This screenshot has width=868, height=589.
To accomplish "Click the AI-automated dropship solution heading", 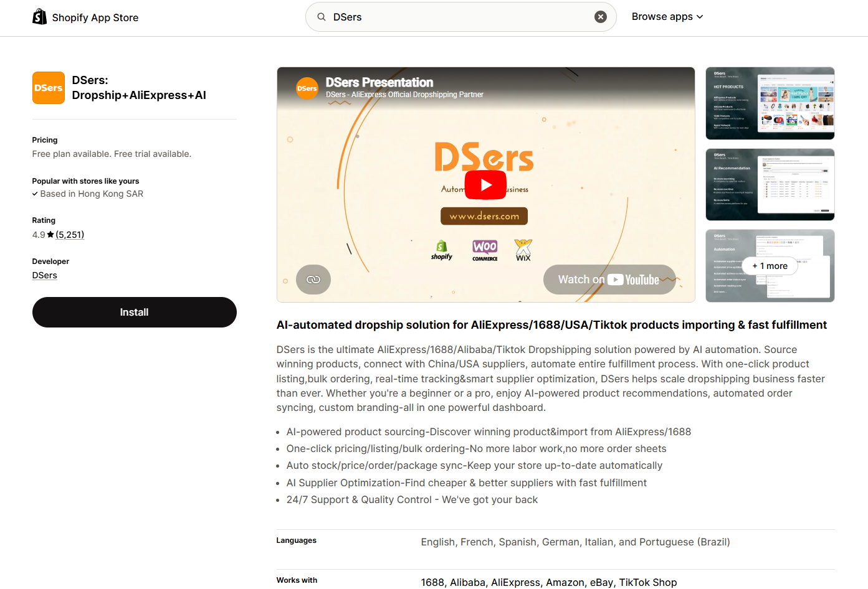I will coord(552,325).
